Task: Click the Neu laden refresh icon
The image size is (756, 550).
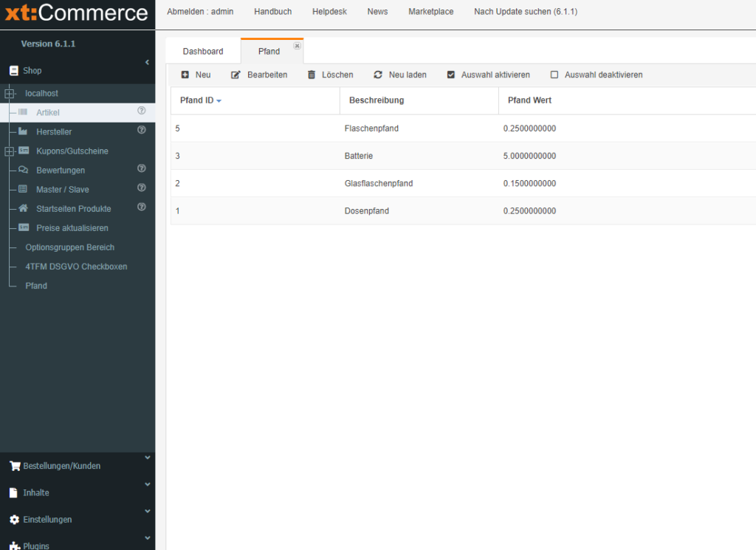Action: pyautogui.click(x=378, y=75)
